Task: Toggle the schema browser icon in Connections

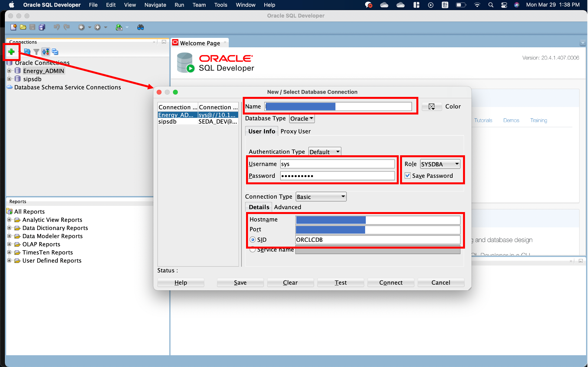Action: [x=46, y=52]
